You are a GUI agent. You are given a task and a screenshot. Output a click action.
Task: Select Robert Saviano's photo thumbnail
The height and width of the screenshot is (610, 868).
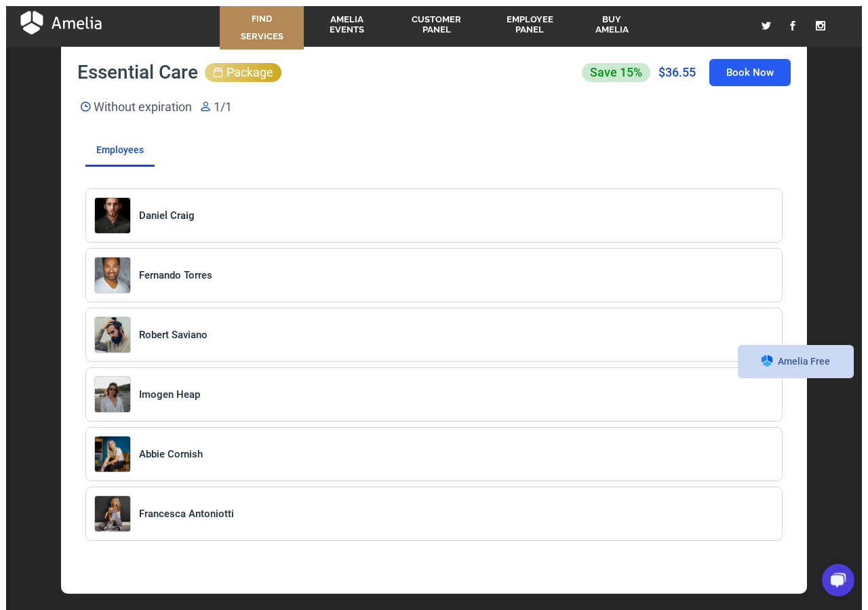(113, 335)
